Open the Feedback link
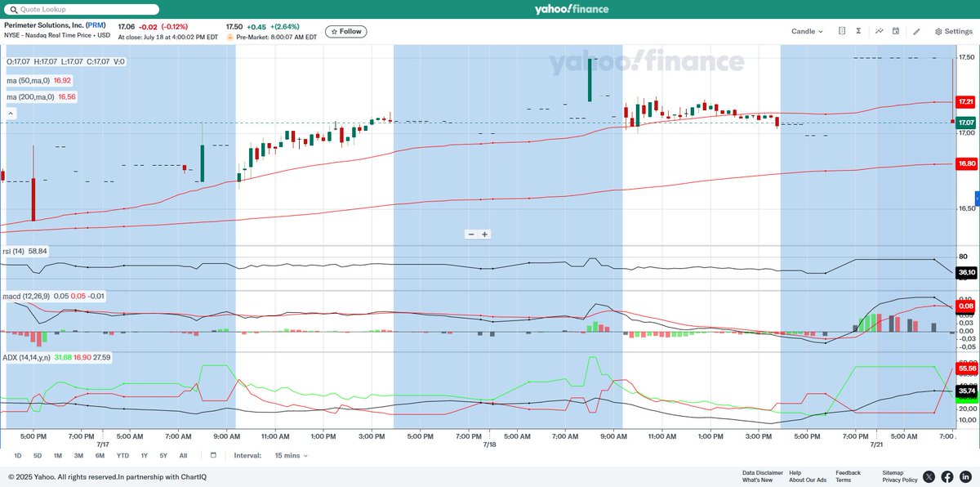Viewport: 980px width, 487px height. click(x=848, y=472)
